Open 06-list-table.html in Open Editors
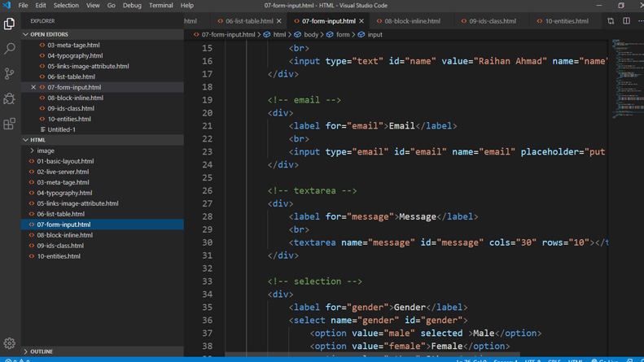 (x=103, y=76)
